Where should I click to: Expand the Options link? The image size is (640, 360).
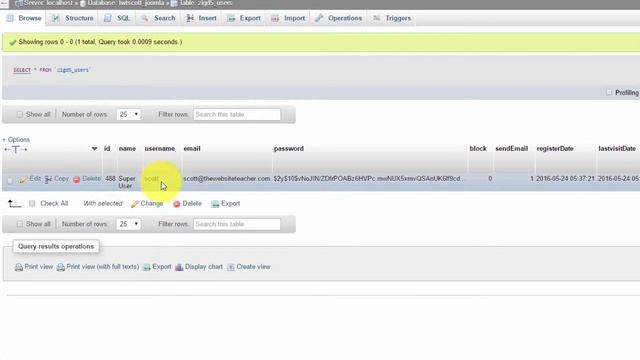coord(16,140)
